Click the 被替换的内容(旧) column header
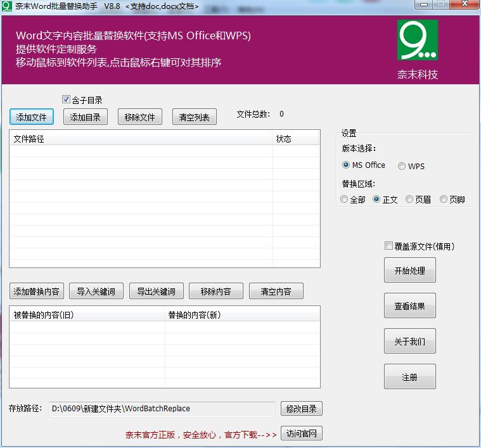 87,314
